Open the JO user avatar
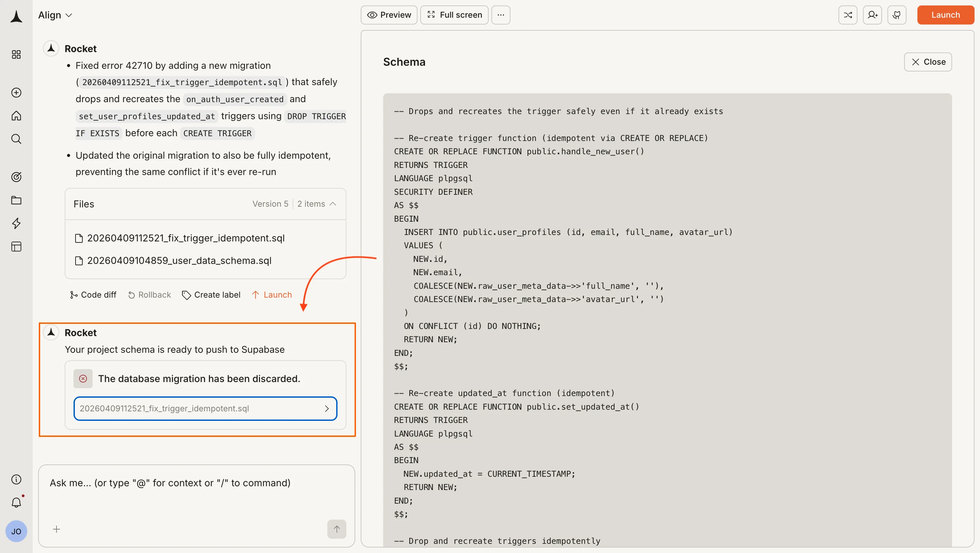980x553 pixels. click(16, 531)
